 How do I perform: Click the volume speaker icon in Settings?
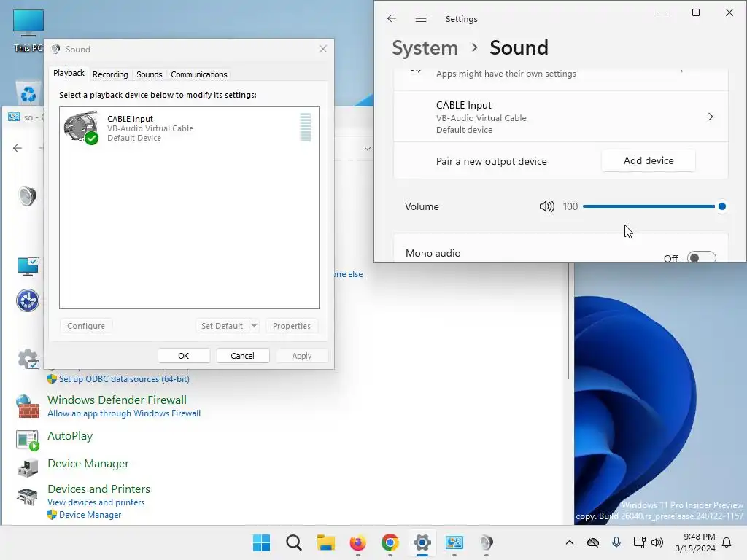(x=546, y=206)
